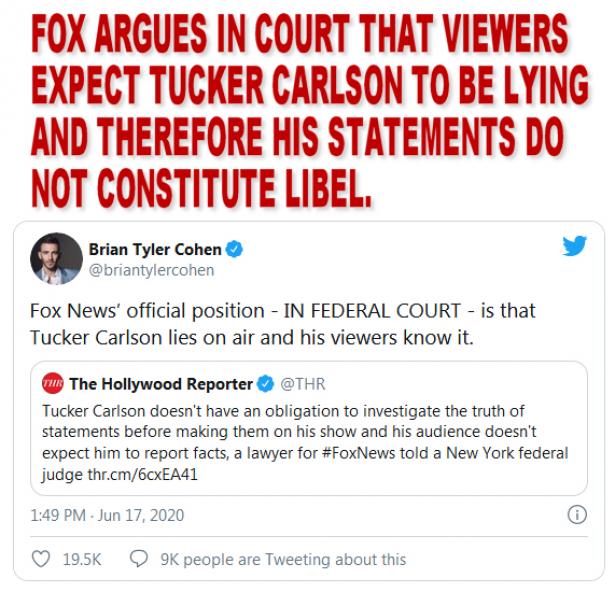Click the 1:49 PM · Jun 17, 2020 timestamp
The width and height of the screenshot is (615, 592).
(x=107, y=515)
